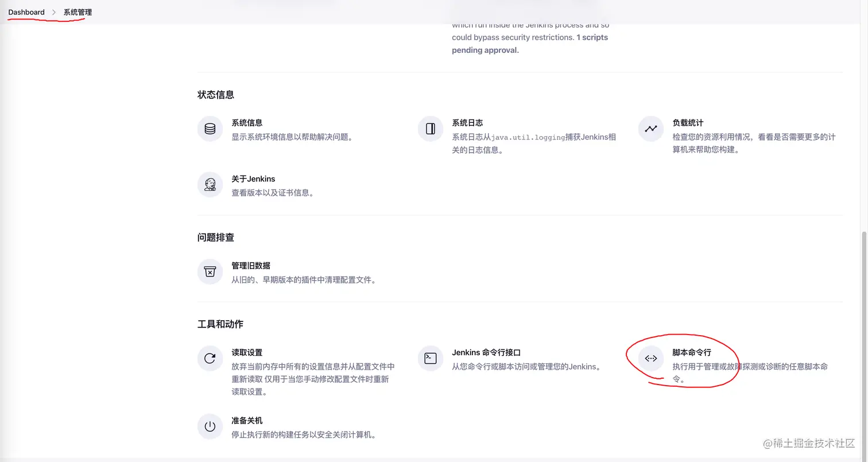Click the description '从旧的、早期版本的插件中清理配置文件。'
Image resolution: width=868 pixels, height=462 pixels.
[x=304, y=280]
